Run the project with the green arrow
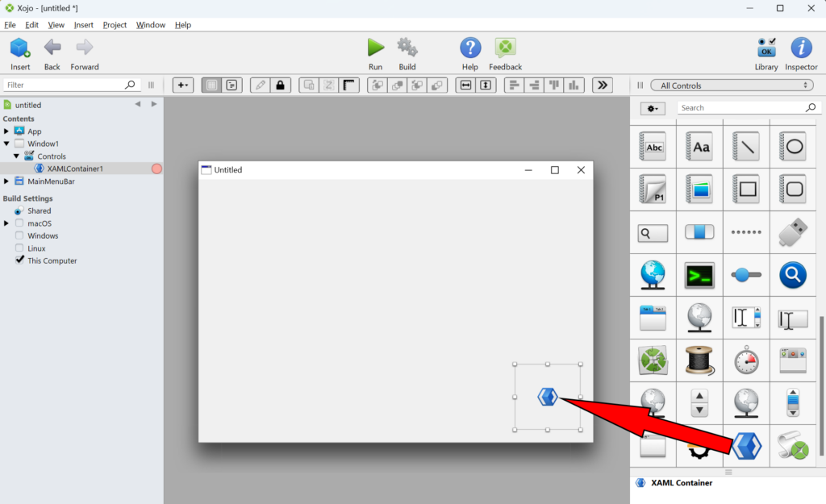This screenshot has width=826, height=504. point(376,48)
